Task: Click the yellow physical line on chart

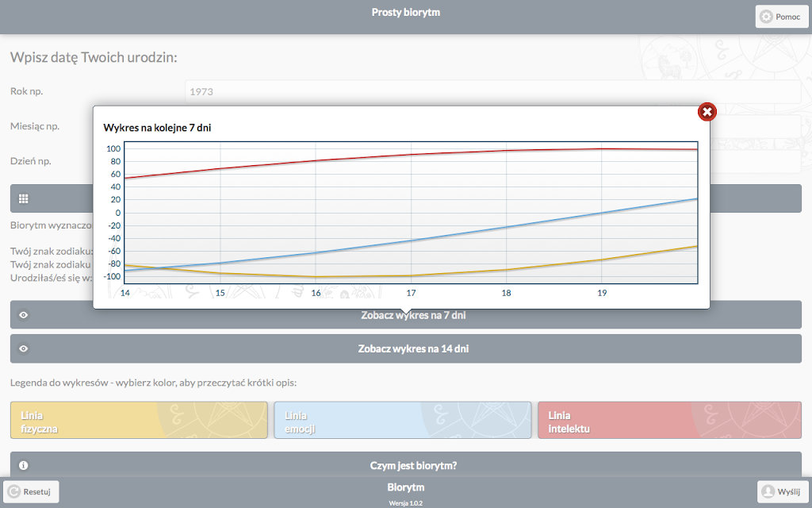Action: (x=507, y=270)
